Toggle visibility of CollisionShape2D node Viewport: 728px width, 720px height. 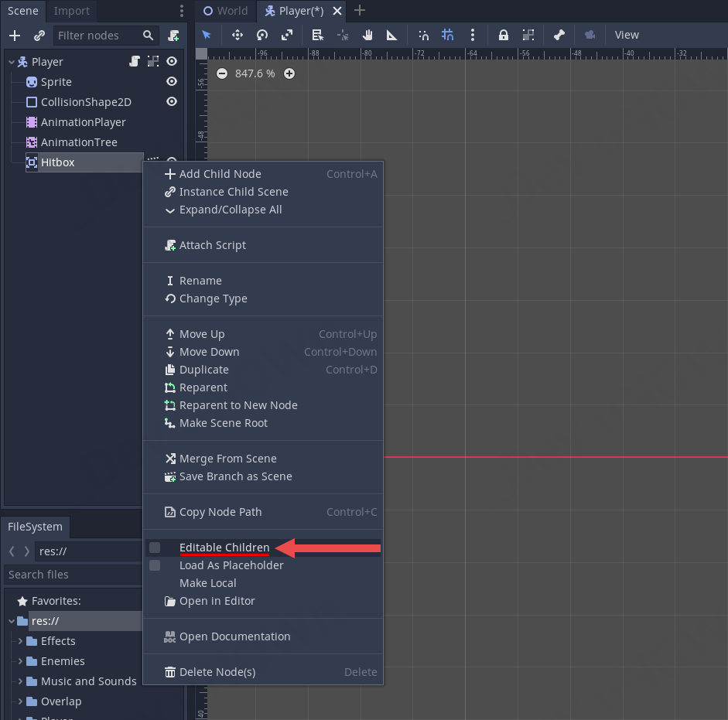click(172, 101)
